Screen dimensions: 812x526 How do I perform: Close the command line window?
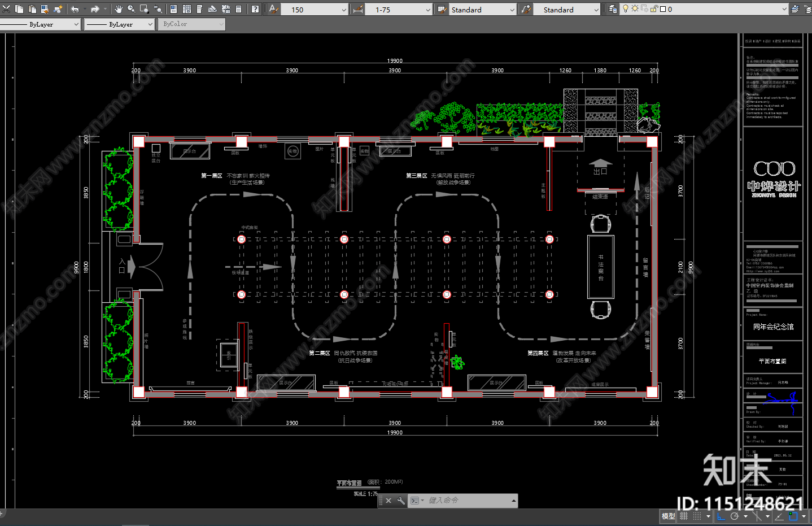click(388, 501)
